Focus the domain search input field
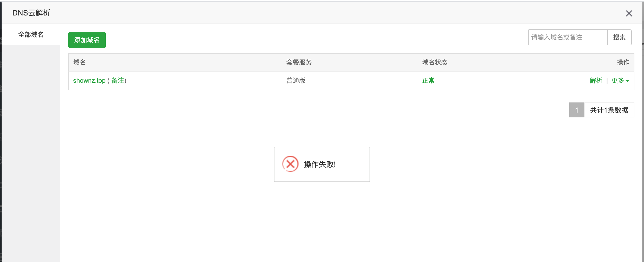 568,37
